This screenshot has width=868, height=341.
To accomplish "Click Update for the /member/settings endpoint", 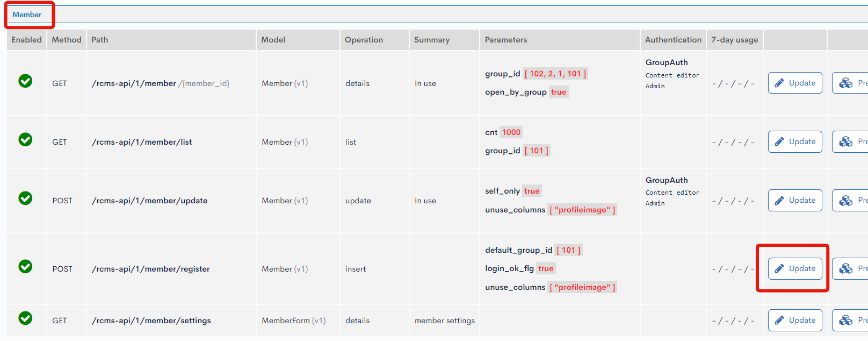I will point(795,320).
